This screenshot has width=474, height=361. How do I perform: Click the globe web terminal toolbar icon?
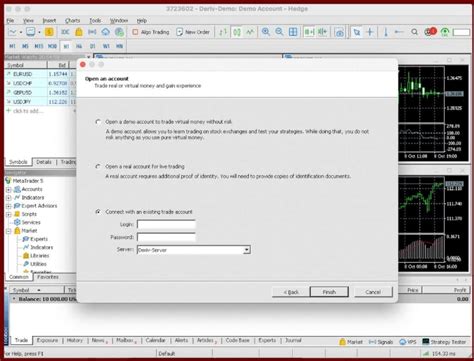click(119, 32)
